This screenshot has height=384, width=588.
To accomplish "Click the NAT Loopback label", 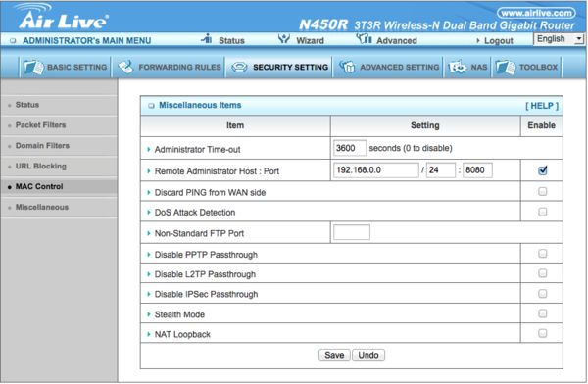I will 182,334.
